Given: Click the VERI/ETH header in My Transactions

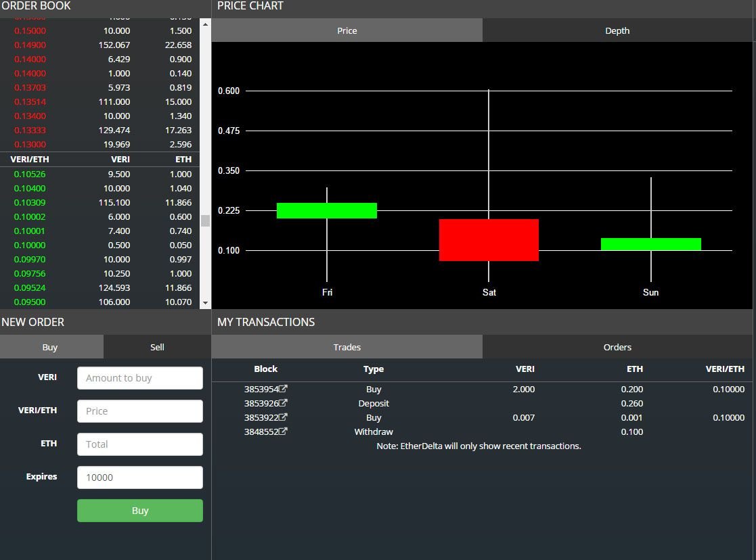Looking at the screenshot, I should [725, 369].
